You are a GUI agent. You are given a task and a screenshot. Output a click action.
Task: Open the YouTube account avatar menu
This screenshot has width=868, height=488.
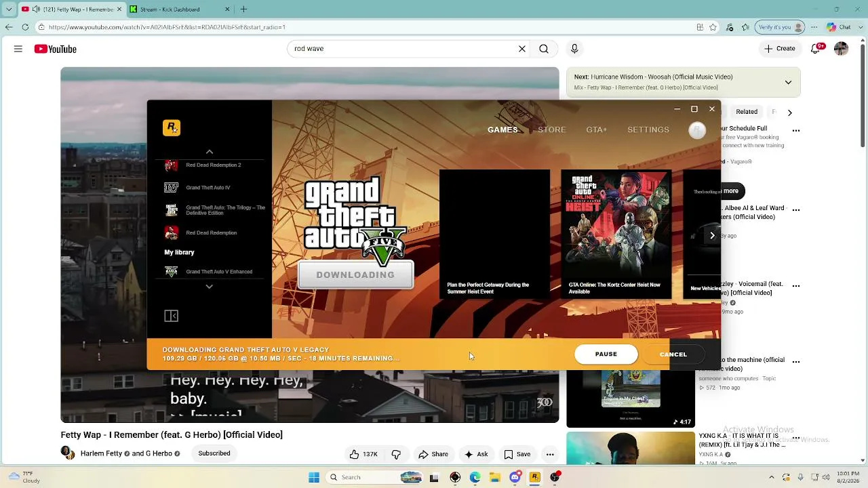pyautogui.click(x=841, y=49)
